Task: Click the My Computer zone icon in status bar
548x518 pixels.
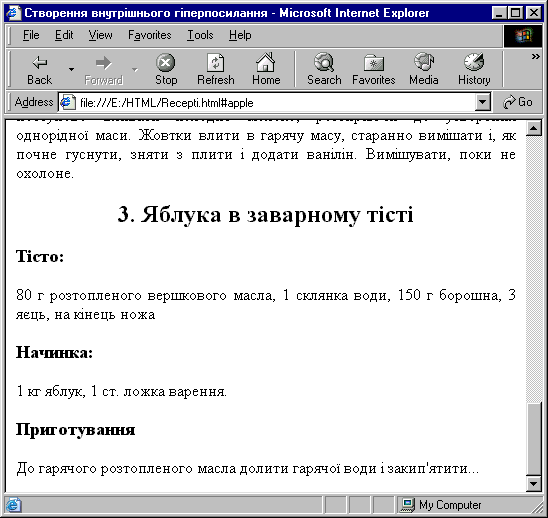Action: pyautogui.click(x=408, y=505)
